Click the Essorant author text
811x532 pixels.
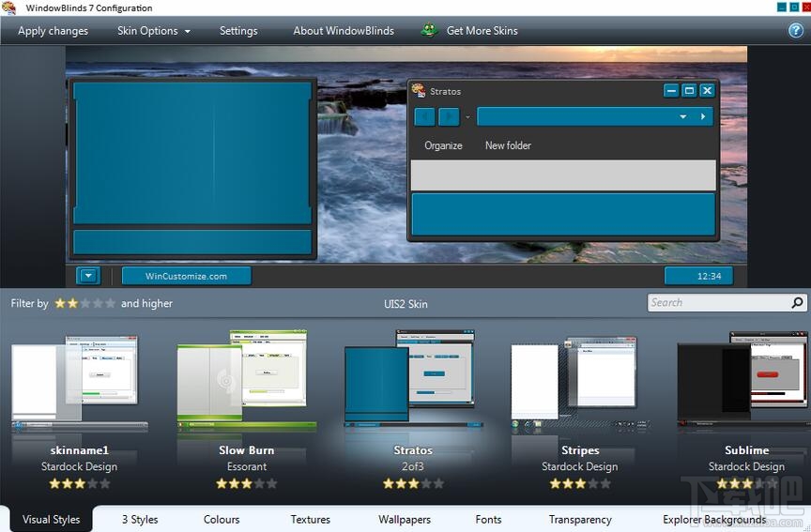click(x=247, y=466)
